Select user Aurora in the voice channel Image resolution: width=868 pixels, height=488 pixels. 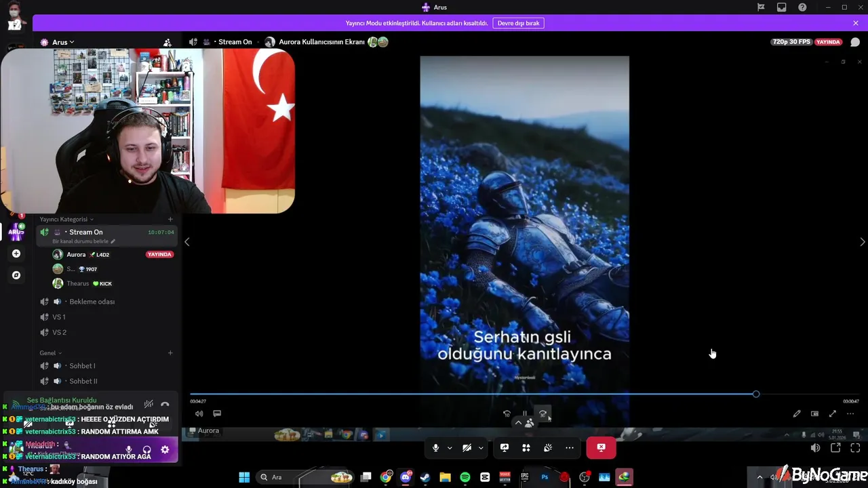(x=76, y=255)
